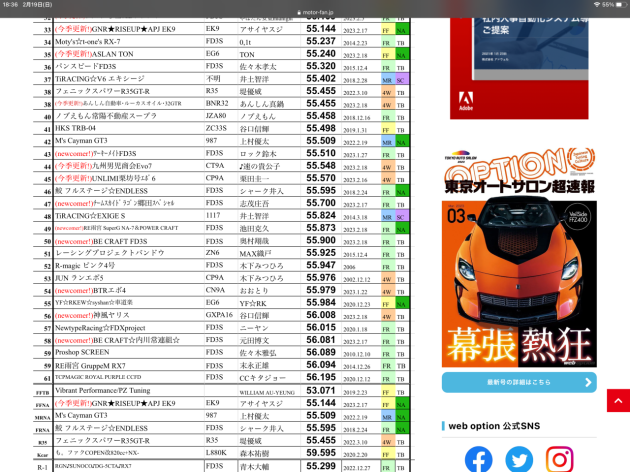Select the HKS TRB-04 row name

pyautogui.click(x=76, y=128)
